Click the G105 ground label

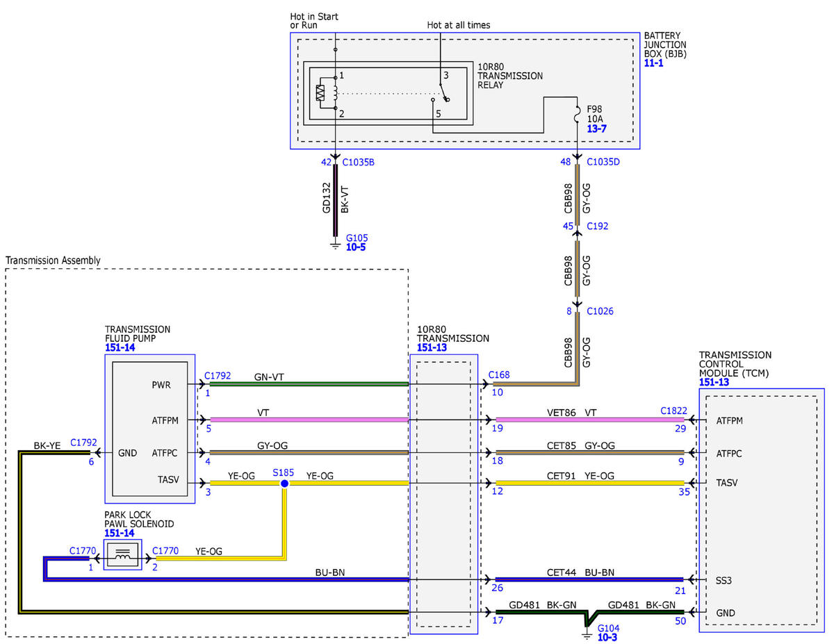357,238
